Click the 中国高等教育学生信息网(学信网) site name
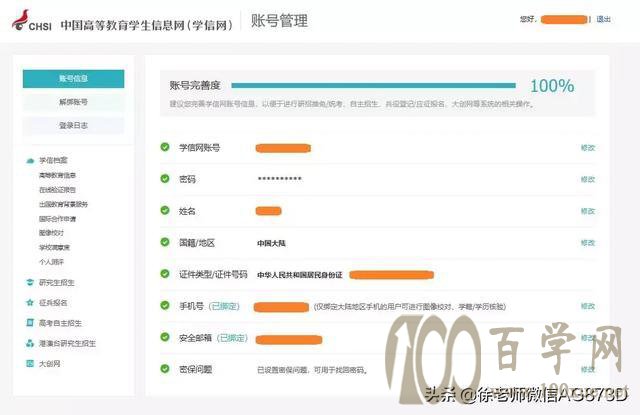The width and height of the screenshot is (640, 415). coord(146,25)
